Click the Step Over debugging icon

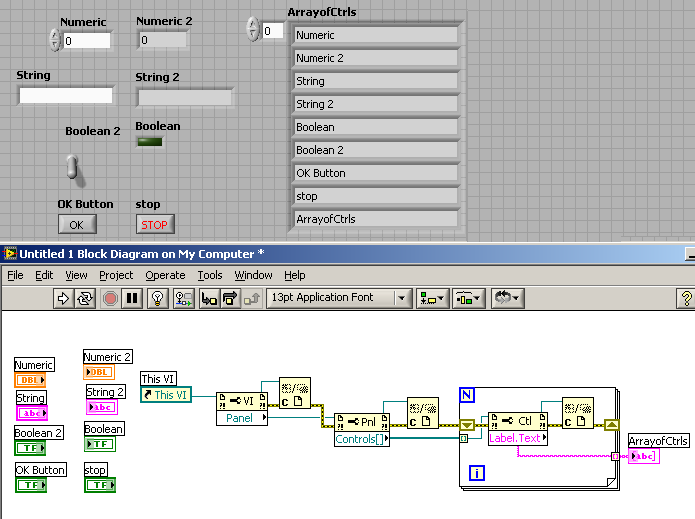pyautogui.click(x=231, y=298)
